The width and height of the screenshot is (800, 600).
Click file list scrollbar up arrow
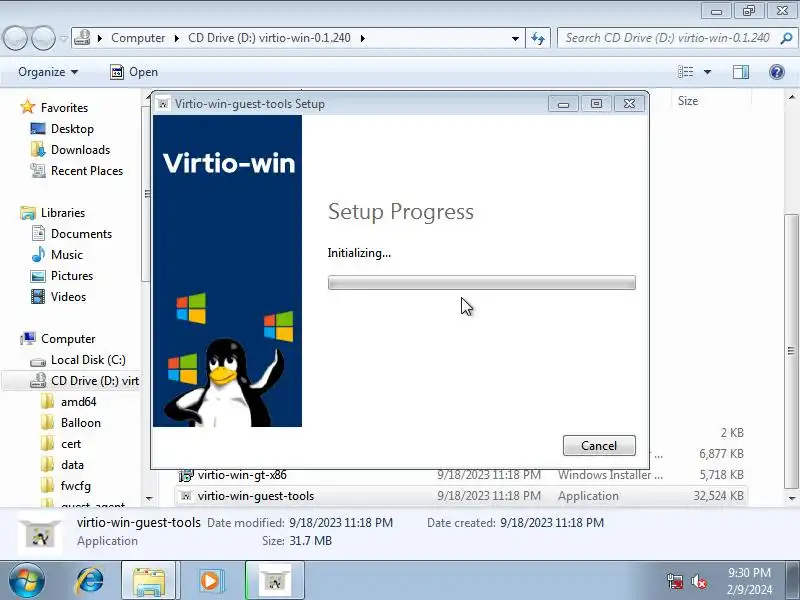(x=791, y=97)
